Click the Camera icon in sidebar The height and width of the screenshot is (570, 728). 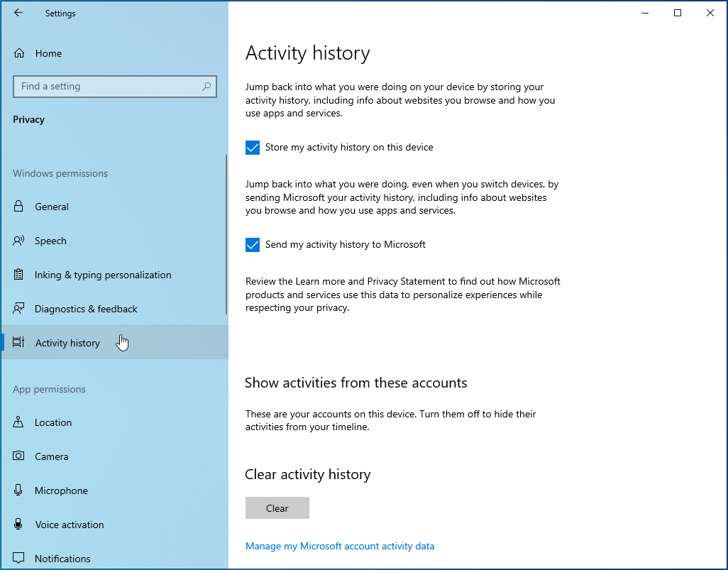(x=19, y=456)
